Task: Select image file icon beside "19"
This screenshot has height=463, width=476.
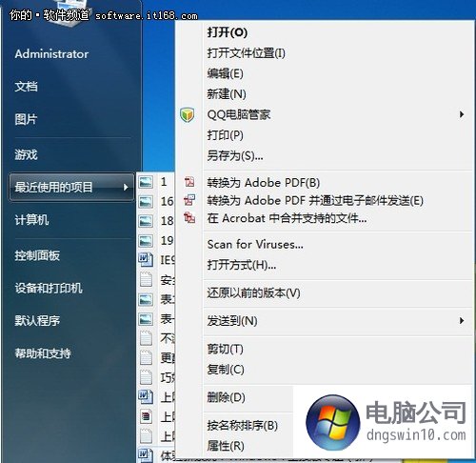Action: [x=146, y=241]
